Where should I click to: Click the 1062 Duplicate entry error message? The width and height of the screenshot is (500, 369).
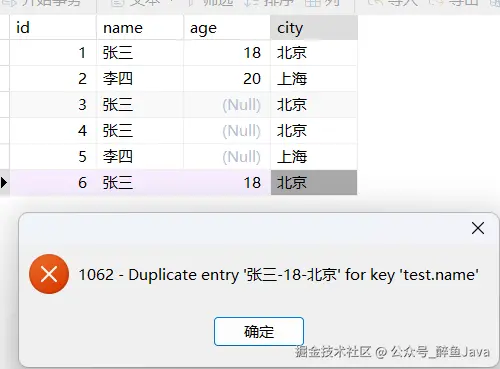279,275
